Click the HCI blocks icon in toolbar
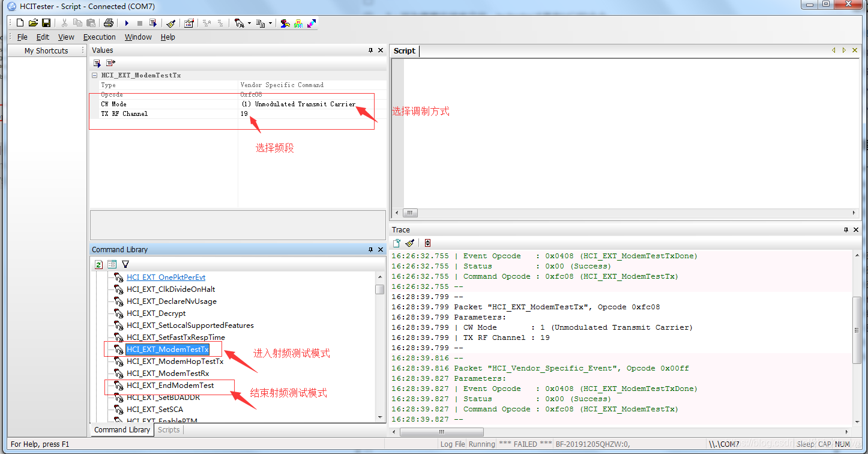The height and width of the screenshot is (454, 868). coord(298,23)
